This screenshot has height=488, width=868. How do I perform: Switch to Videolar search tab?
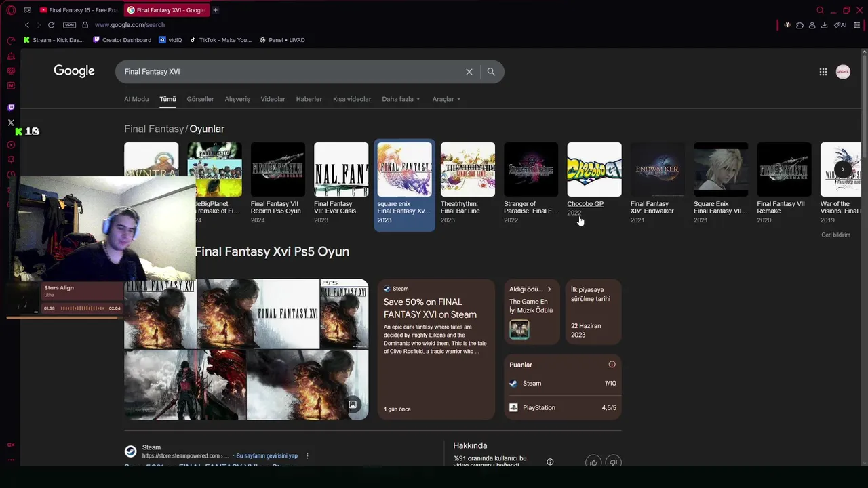click(273, 99)
